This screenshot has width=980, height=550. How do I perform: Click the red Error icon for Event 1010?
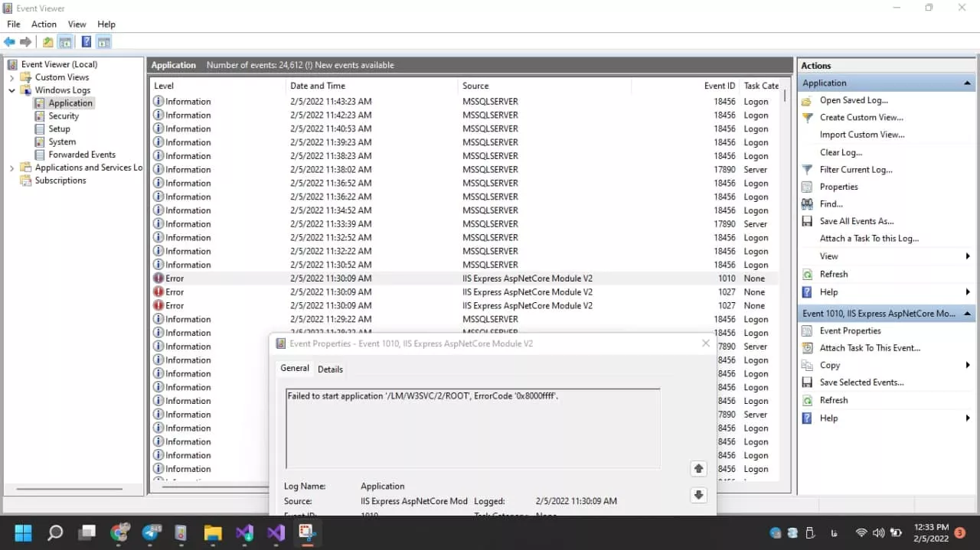click(x=158, y=278)
